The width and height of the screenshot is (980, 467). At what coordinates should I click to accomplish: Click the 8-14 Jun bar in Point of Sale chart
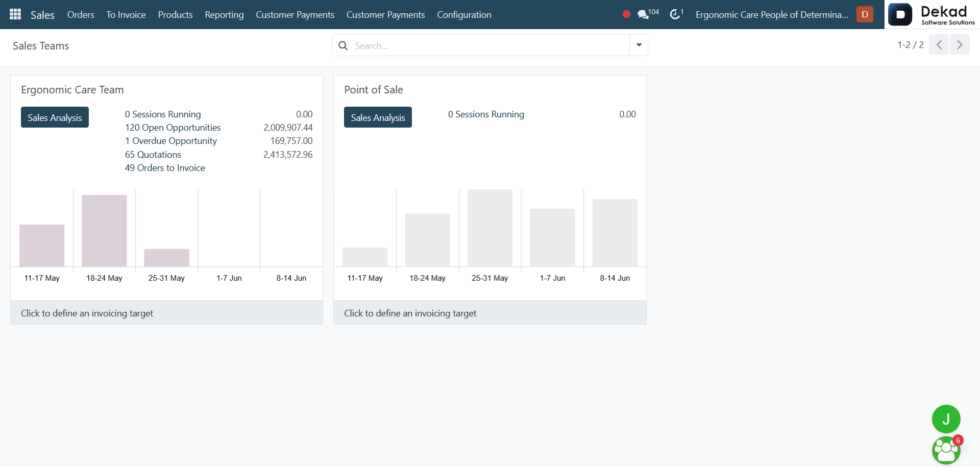point(615,233)
